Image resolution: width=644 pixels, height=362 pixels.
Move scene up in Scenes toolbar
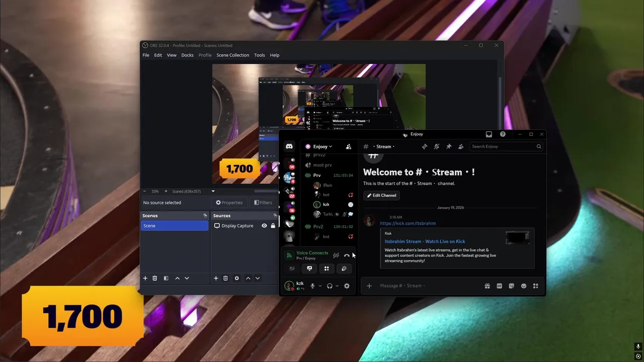coord(177,278)
